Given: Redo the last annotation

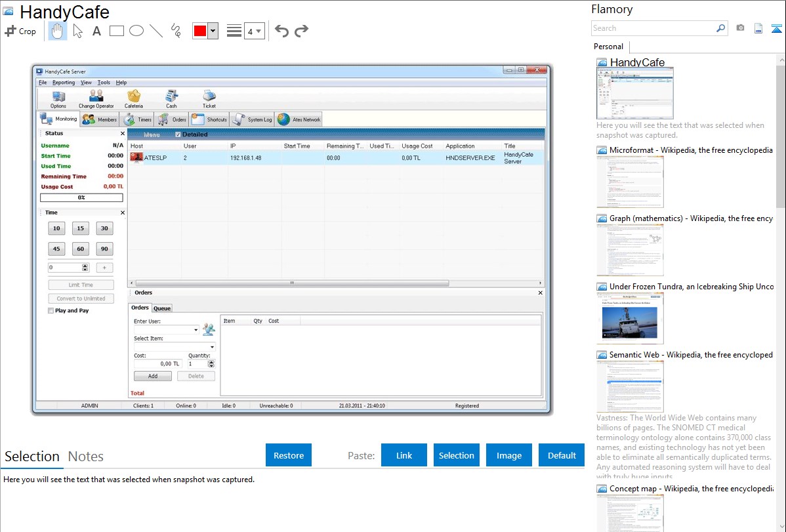Looking at the screenshot, I should point(301,31).
